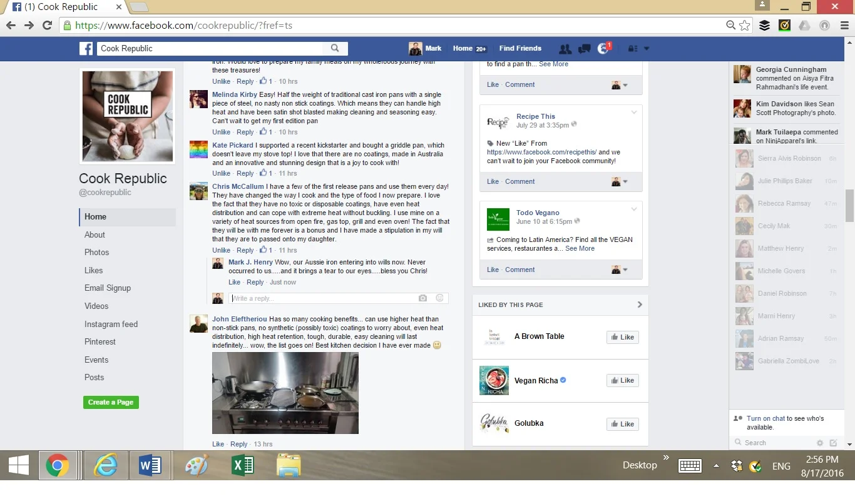Like the A Brown Table page
Image resolution: width=855 pixels, height=504 pixels.
pyautogui.click(x=622, y=337)
